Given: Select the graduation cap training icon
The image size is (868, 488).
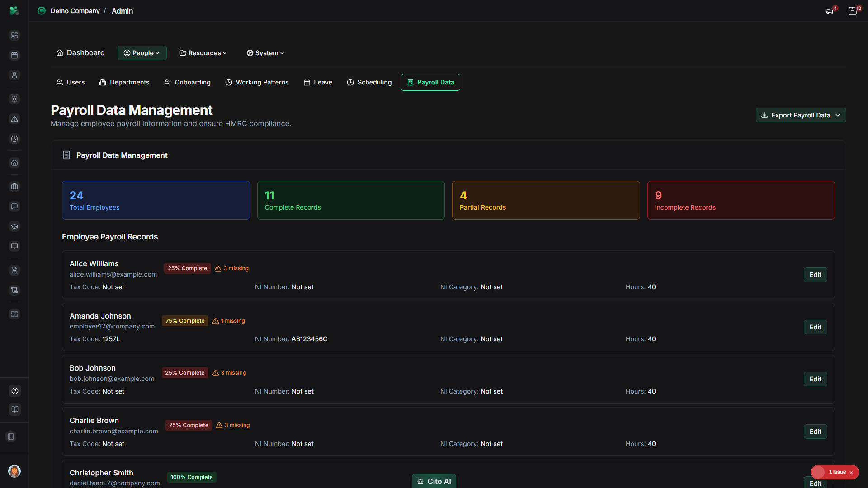Looking at the screenshot, I should pyautogui.click(x=14, y=226).
